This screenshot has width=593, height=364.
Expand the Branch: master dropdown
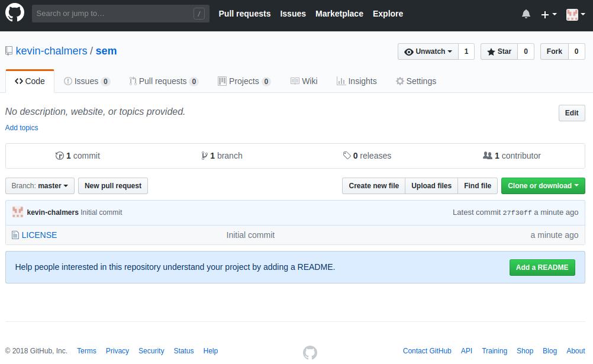(x=40, y=186)
